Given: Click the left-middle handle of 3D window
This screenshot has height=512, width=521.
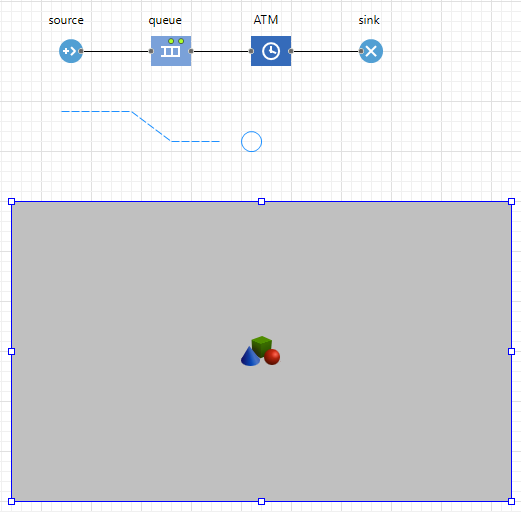Looking at the screenshot, I should [11, 351].
